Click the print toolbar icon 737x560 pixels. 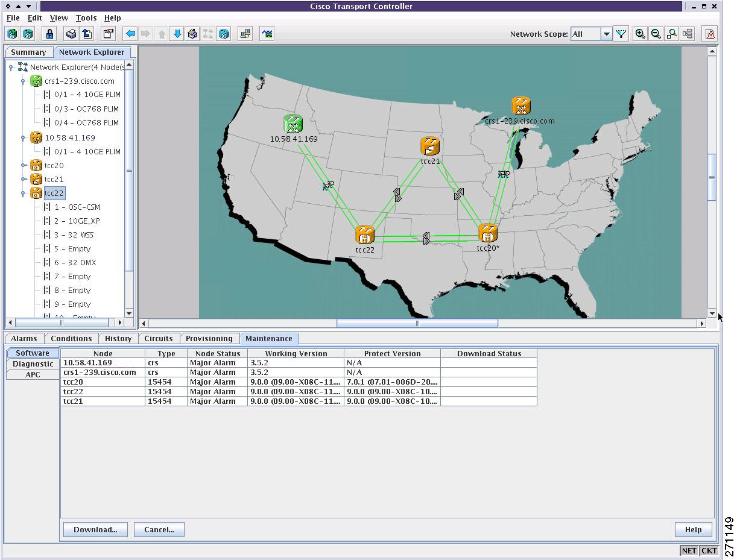tap(71, 34)
